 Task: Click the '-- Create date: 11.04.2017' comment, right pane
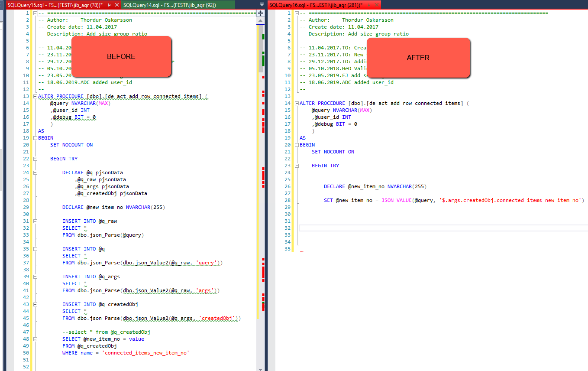338,27
